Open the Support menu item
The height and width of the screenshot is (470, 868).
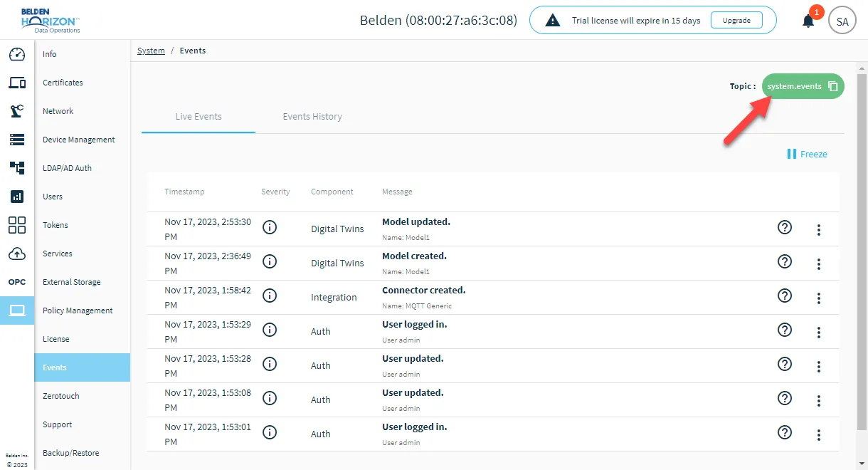83,424
